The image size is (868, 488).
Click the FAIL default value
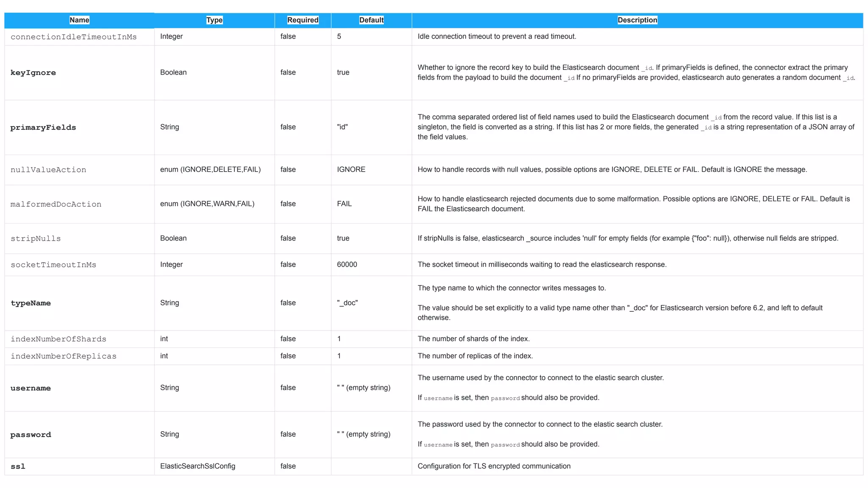coord(344,204)
